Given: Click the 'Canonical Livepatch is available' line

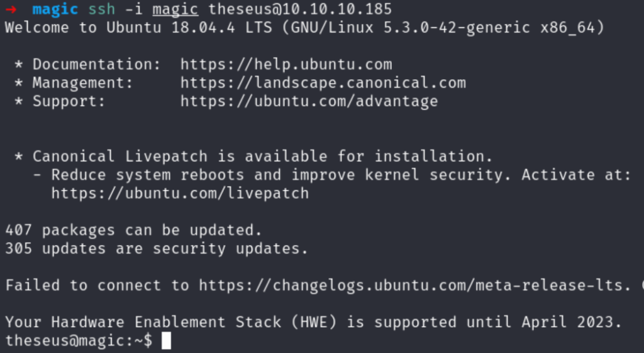Looking at the screenshot, I should pyautogui.click(x=262, y=156).
